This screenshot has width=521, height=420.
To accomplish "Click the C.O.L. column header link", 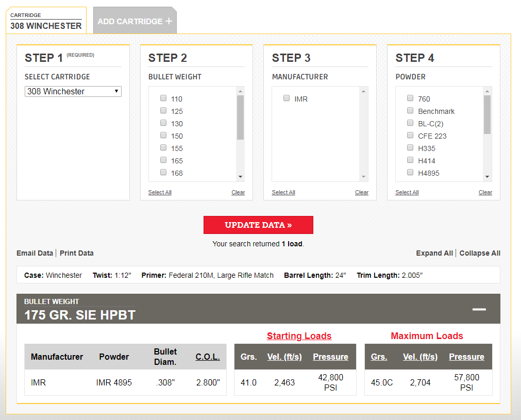I will [x=208, y=357].
